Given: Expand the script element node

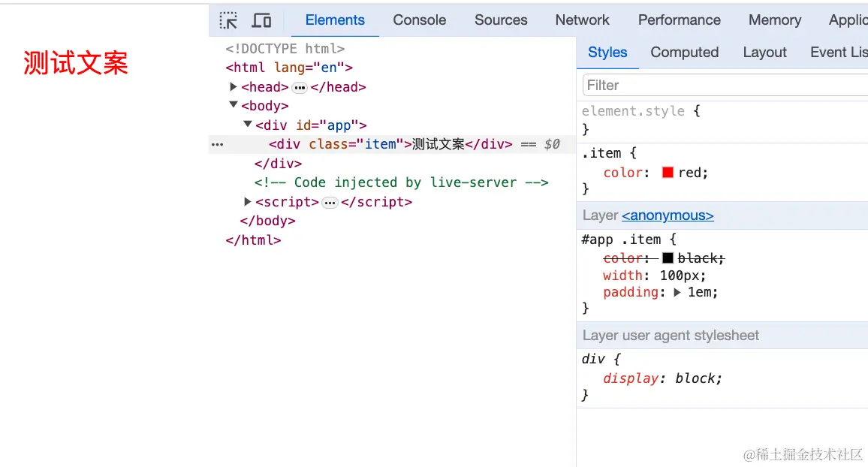Looking at the screenshot, I should point(248,201).
